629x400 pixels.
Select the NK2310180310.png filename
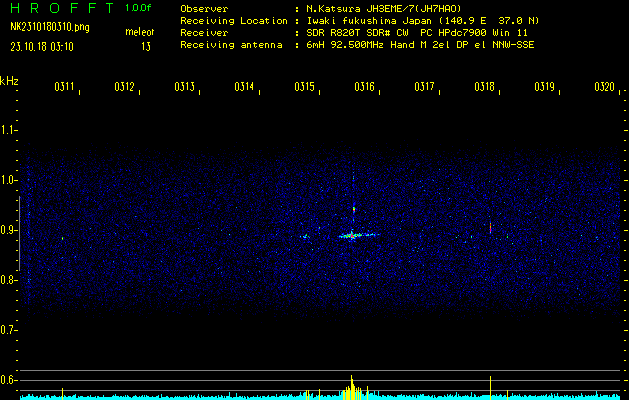point(50,27)
